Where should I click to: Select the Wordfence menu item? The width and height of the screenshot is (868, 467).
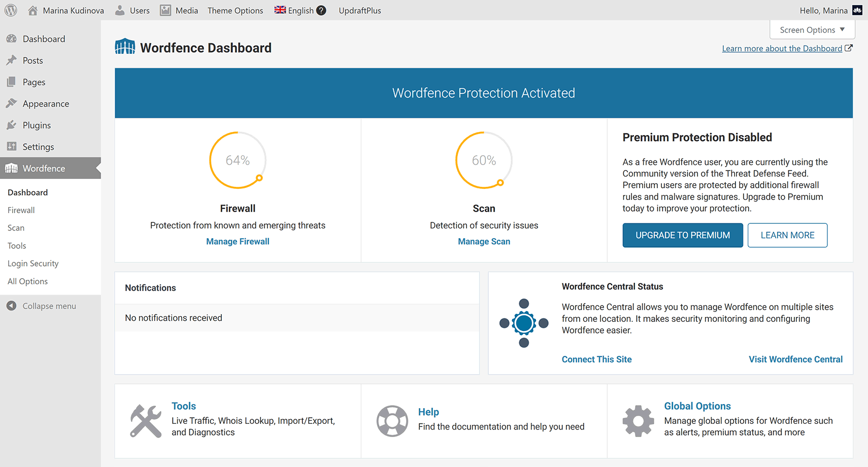(x=50, y=168)
